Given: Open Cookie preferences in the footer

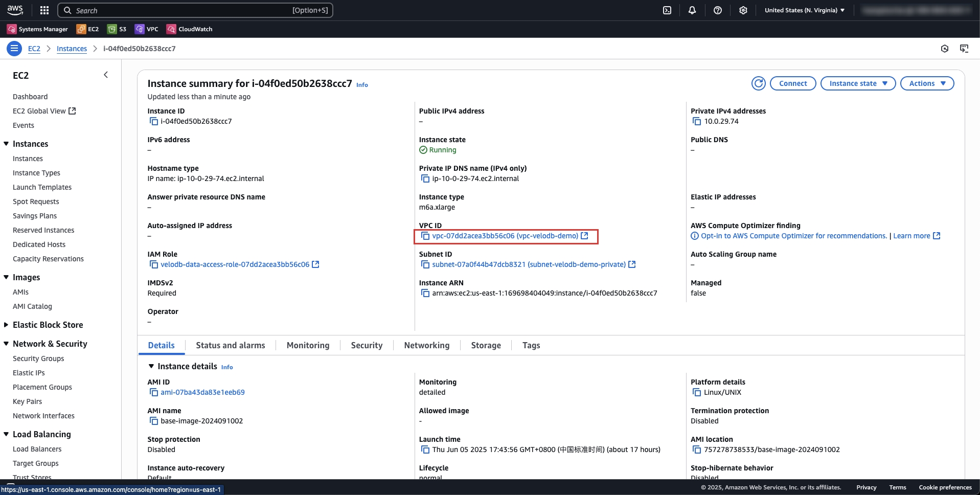Looking at the screenshot, I should [x=945, y=487].
